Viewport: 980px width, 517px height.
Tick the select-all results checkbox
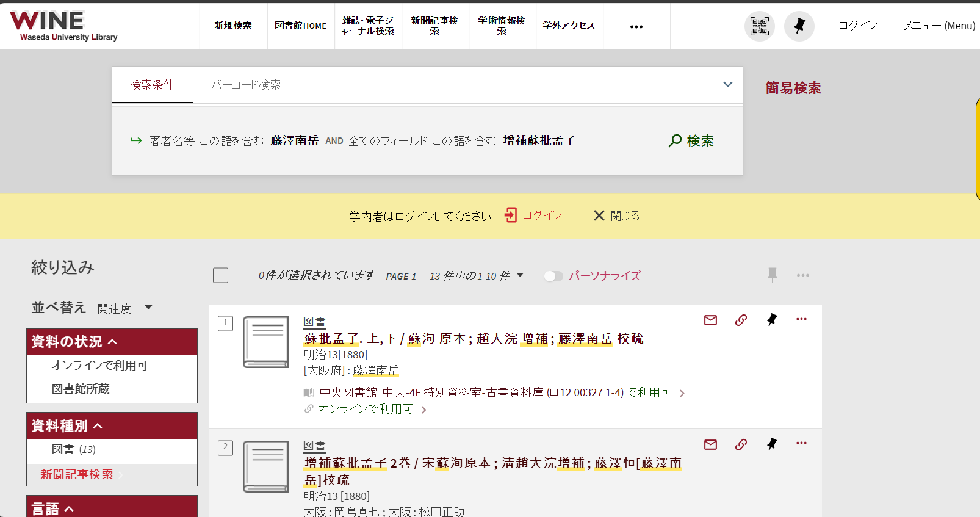coord(220,275)
